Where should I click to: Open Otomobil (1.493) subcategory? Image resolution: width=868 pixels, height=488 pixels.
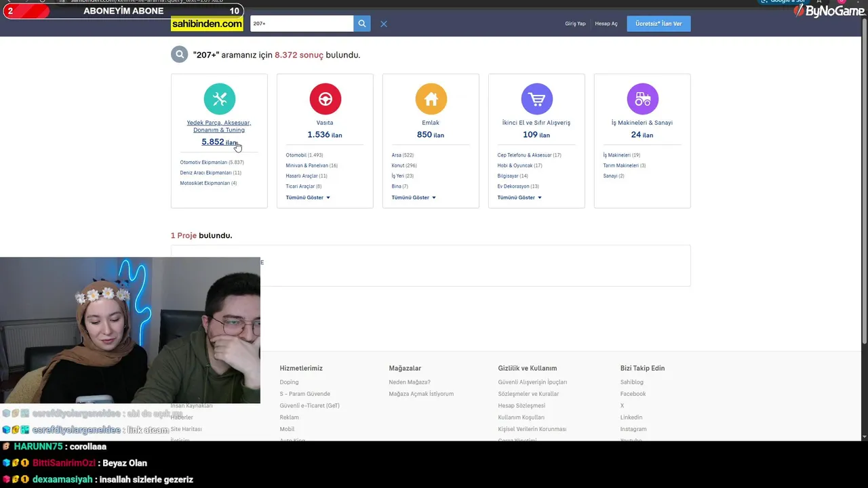[304, 155]
